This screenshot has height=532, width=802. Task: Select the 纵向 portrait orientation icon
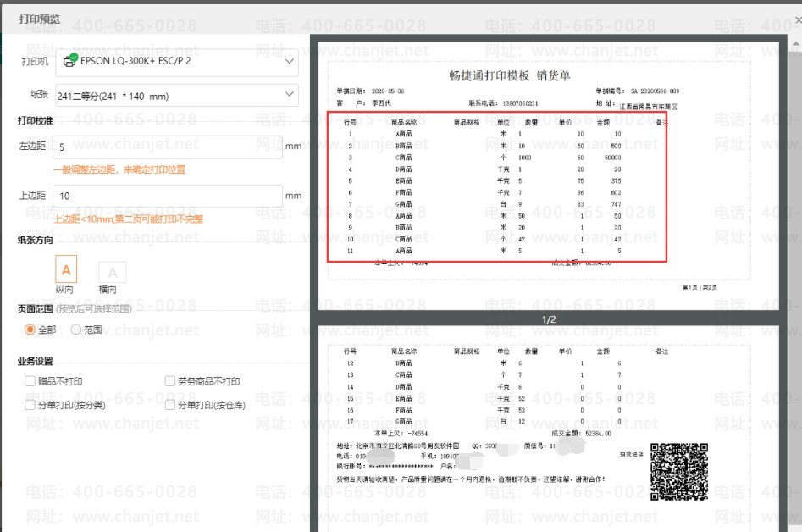[x=66, y=269]
